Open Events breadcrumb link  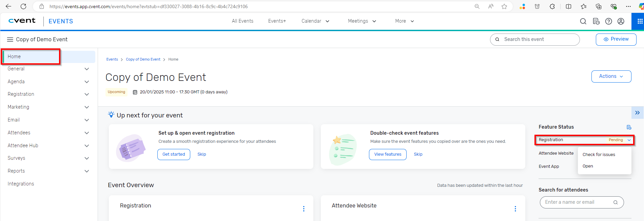(x=112, y=59)
